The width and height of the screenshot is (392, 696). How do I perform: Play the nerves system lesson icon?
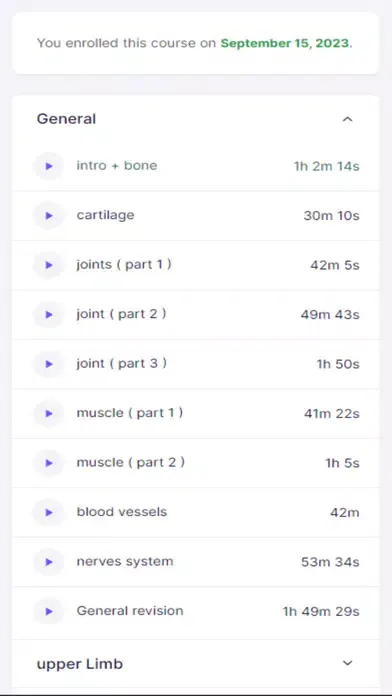tap(49, 562)
